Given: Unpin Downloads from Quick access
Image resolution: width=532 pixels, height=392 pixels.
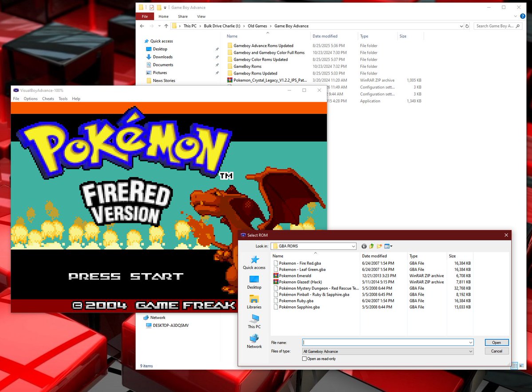Looking at the screenshot, I should pyautogui.click(x=217, y=57).
